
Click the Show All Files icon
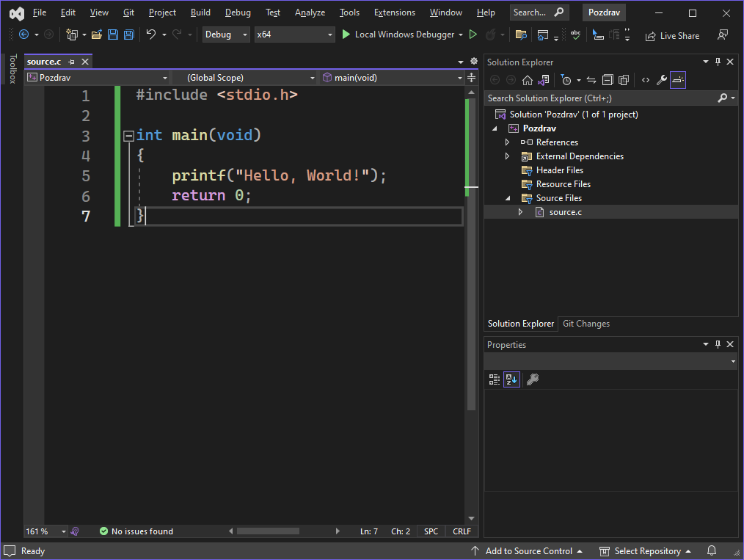tap(624, 80)
